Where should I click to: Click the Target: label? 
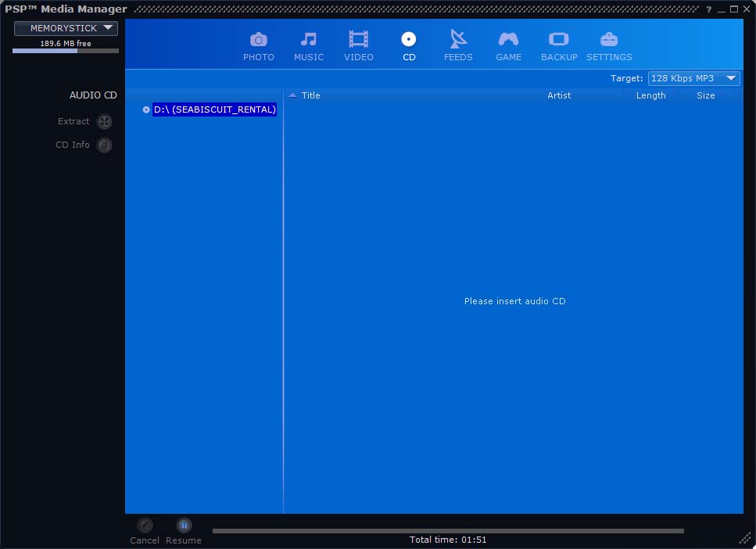tap(626, 78)
